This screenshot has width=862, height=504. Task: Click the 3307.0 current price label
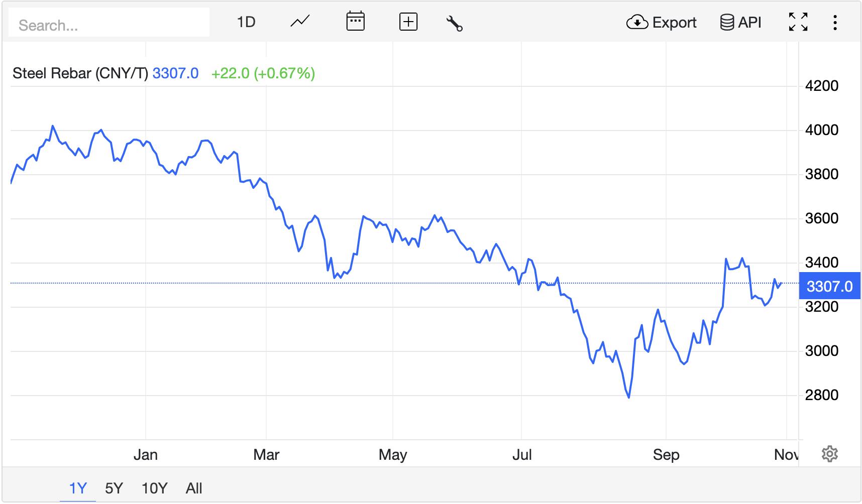(x=829, y=286)
